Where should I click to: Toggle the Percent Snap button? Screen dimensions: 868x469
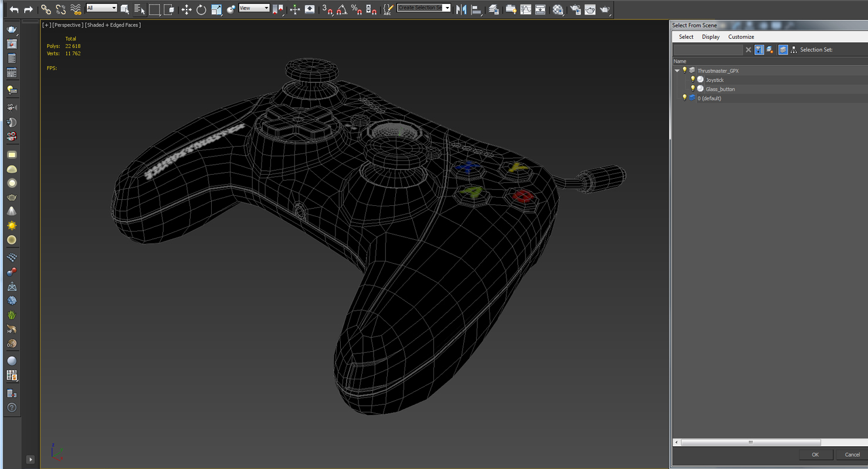pyautogui.click(x=357, y=9)
